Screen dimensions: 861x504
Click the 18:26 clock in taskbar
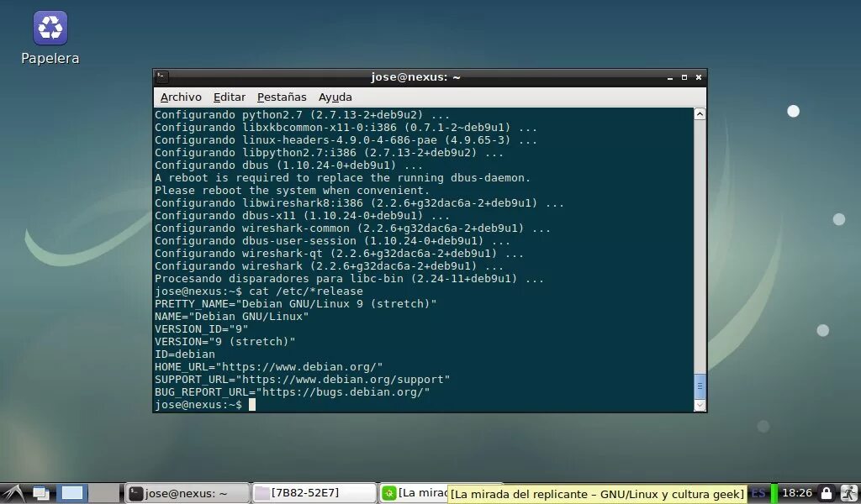coord(797,493)
